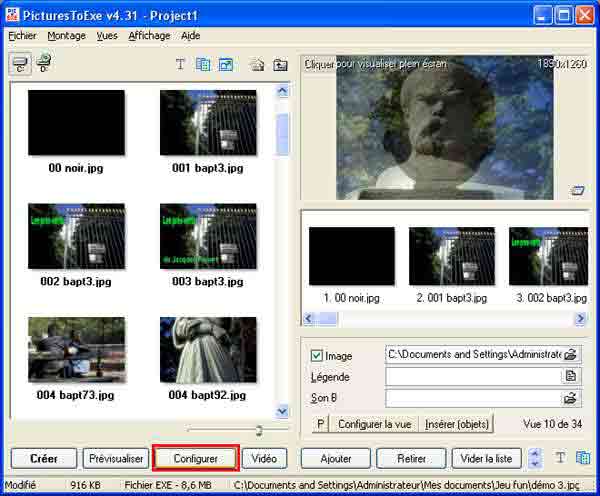The width and height of the screenshot is (600, 496).
Task: Switch file panel to list view icon
Action: 203,64
